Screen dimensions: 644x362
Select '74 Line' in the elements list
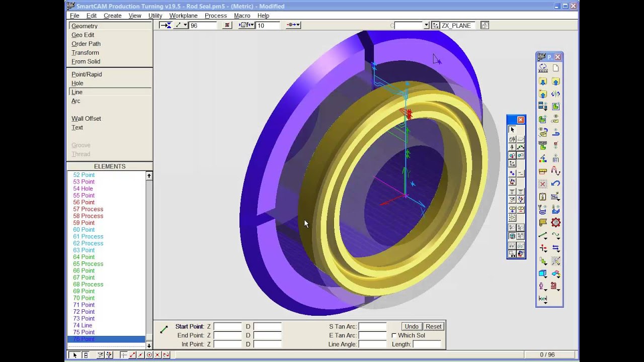83,325
